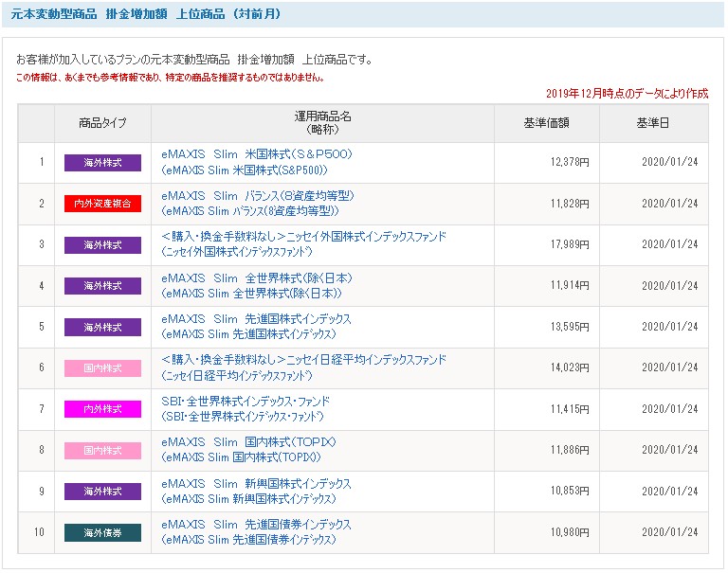Select the 基準日 column header

[653, 123]
